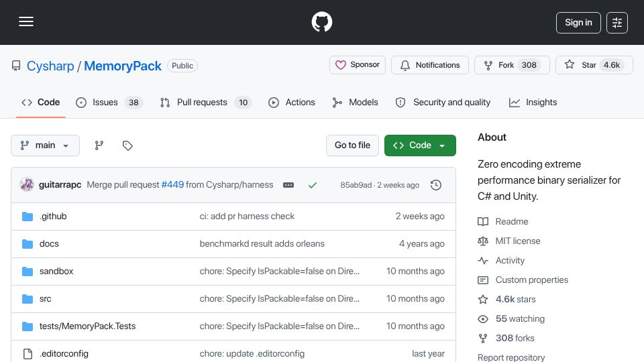The image size is (644, 362).
Task: Open the src folder
Action: click(x=45, y=299)
